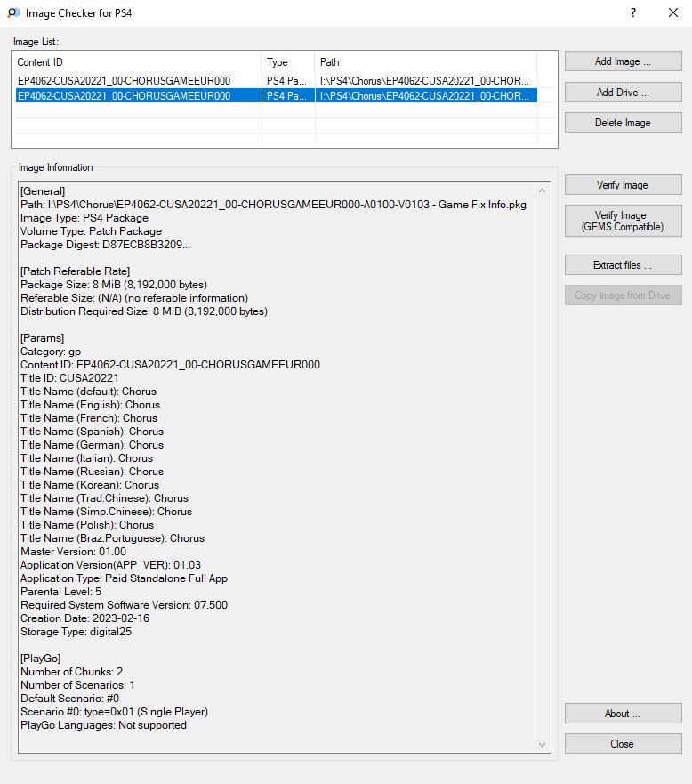Click the Close button at bottom right

[x=623, y=743]
